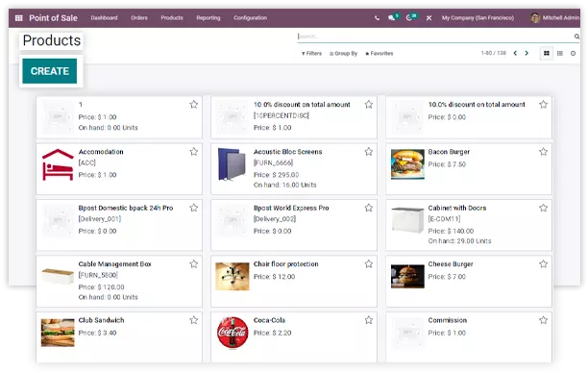Open the Reporting menu
This screenshot has height=373, width=588.
tap(208, 17)
